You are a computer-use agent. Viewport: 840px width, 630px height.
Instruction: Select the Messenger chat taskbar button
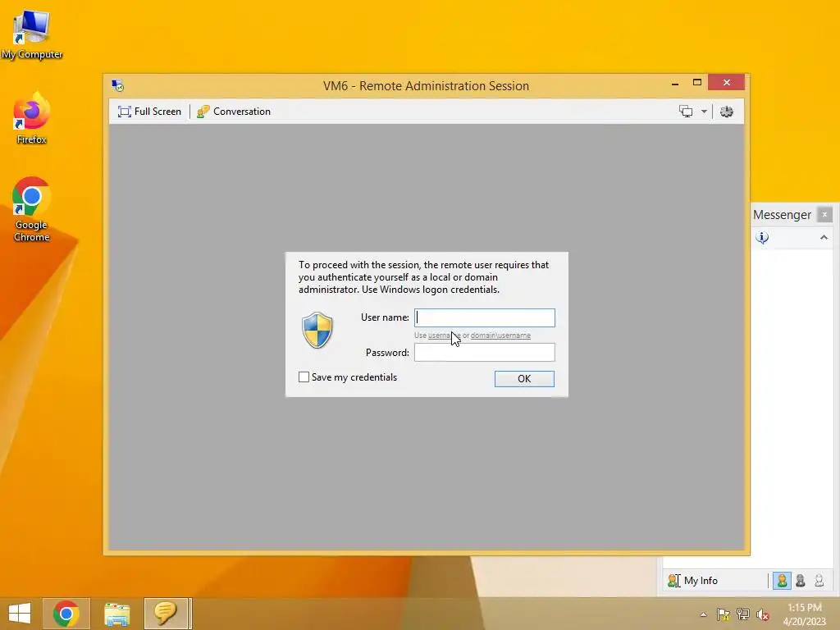pyautogui.click(x=166, y=614)
